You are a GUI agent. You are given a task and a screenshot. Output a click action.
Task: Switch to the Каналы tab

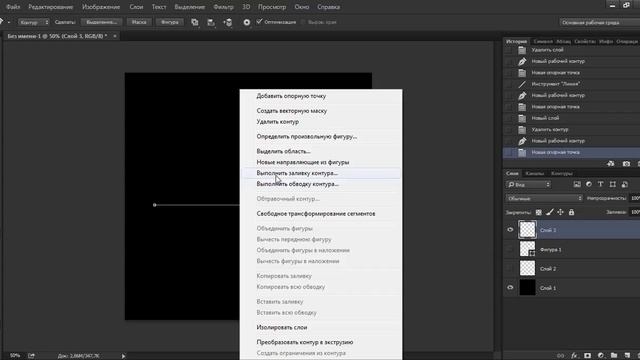point(534,173)
